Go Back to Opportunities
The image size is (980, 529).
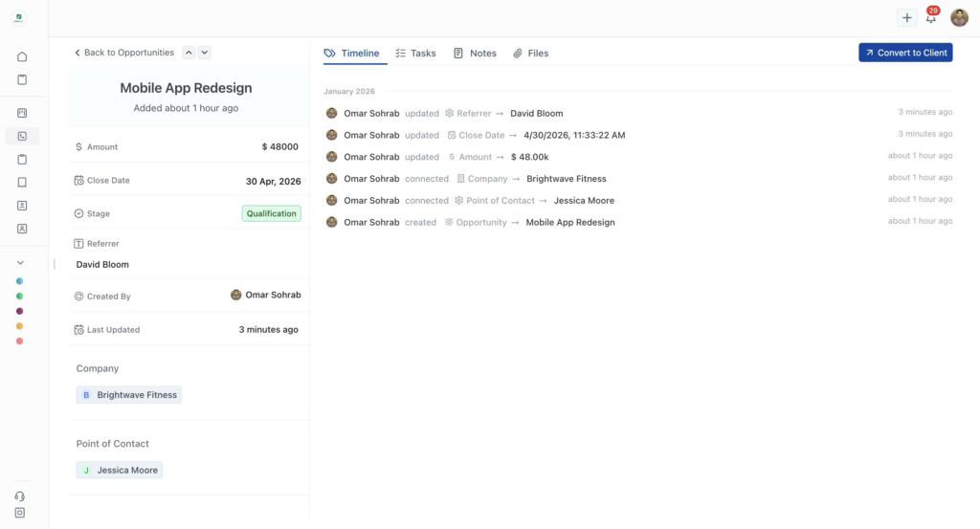click(123, 53)
